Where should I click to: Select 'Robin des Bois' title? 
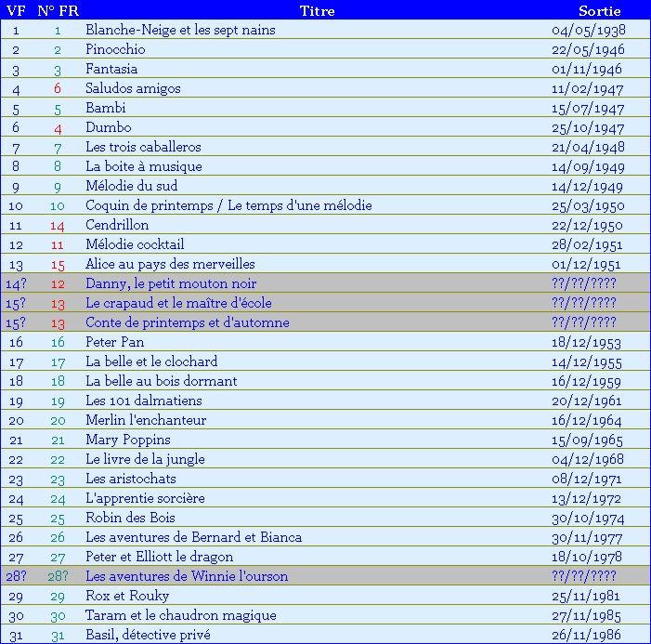click(130, 518)
